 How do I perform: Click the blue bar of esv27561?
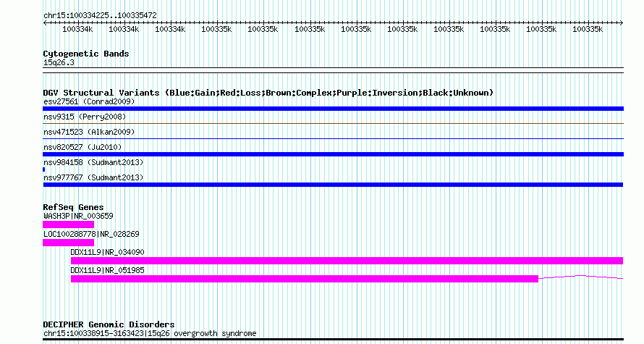pos(333,109)
